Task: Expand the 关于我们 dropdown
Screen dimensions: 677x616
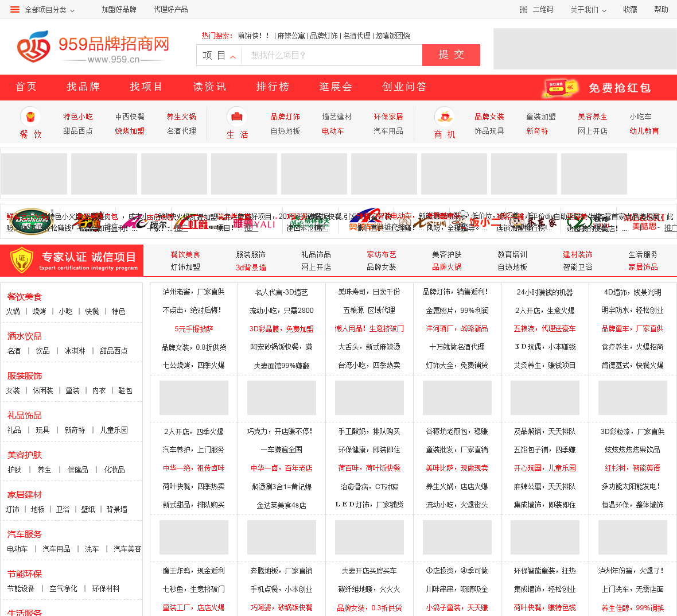Action: tap(588, 10)
